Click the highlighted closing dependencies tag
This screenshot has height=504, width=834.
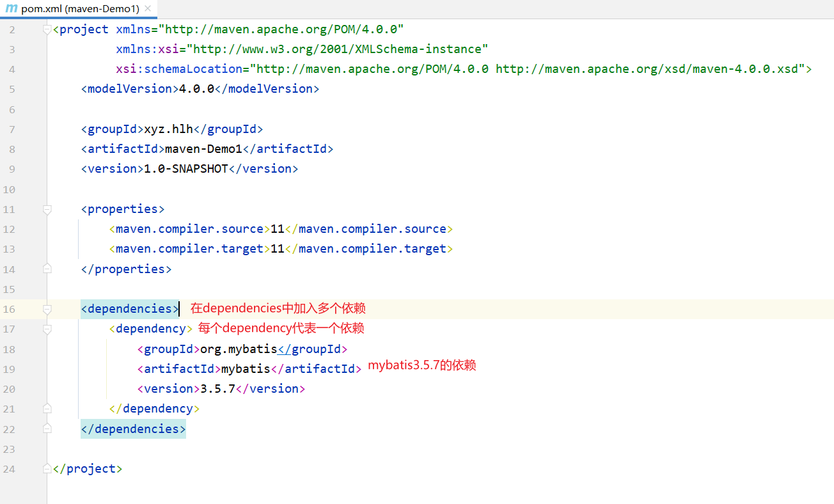click(x=133, y=429)
